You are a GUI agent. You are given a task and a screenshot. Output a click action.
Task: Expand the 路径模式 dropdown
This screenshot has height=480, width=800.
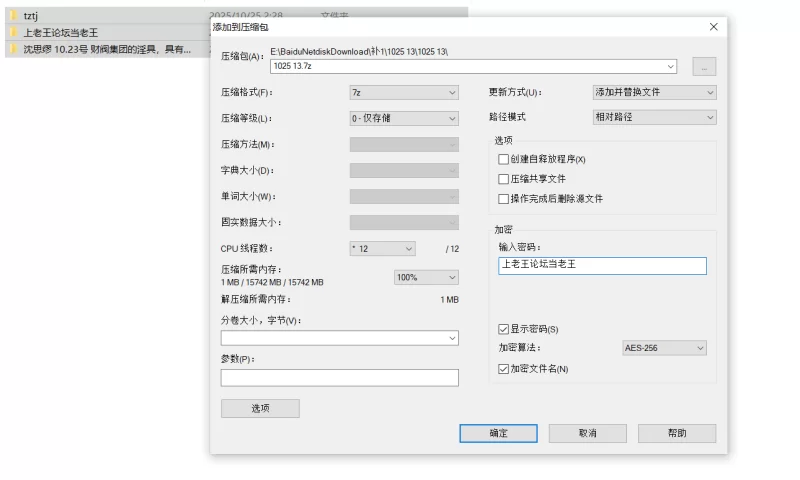[x=654, y=118]
